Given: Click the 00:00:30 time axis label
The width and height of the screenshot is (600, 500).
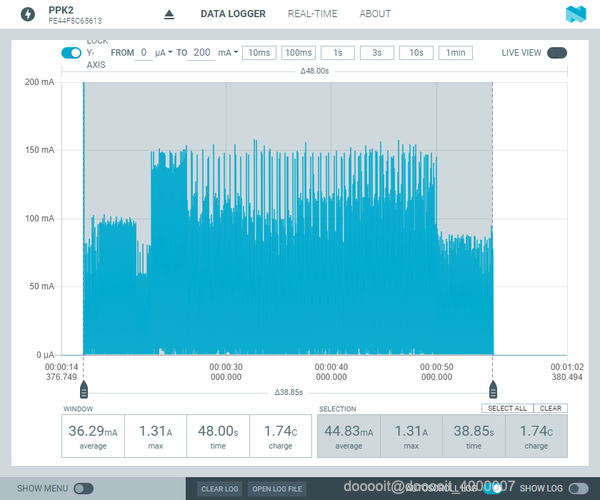Looking at the screenshot, I should coord(226,372).
